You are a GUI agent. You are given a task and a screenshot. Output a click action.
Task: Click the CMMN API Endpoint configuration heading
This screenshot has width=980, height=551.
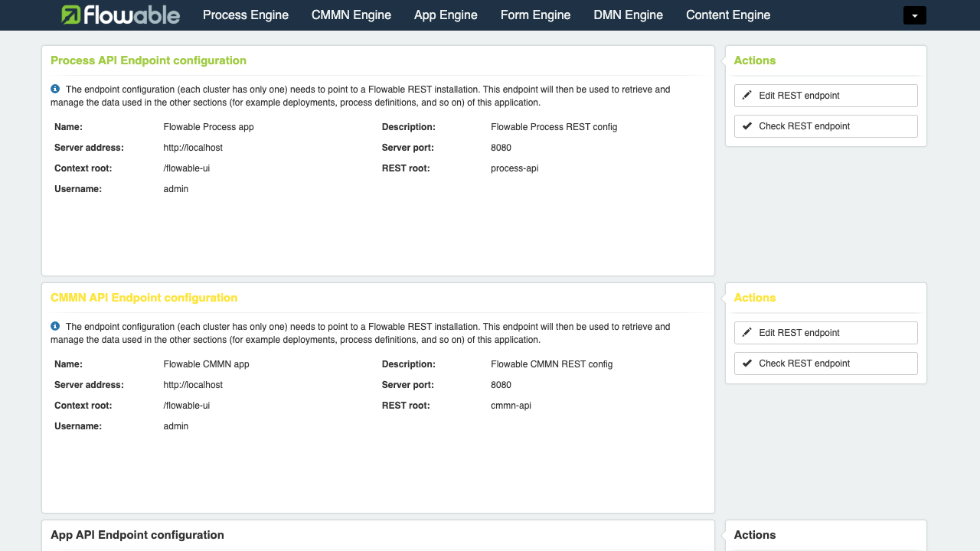tap(144, 298)
